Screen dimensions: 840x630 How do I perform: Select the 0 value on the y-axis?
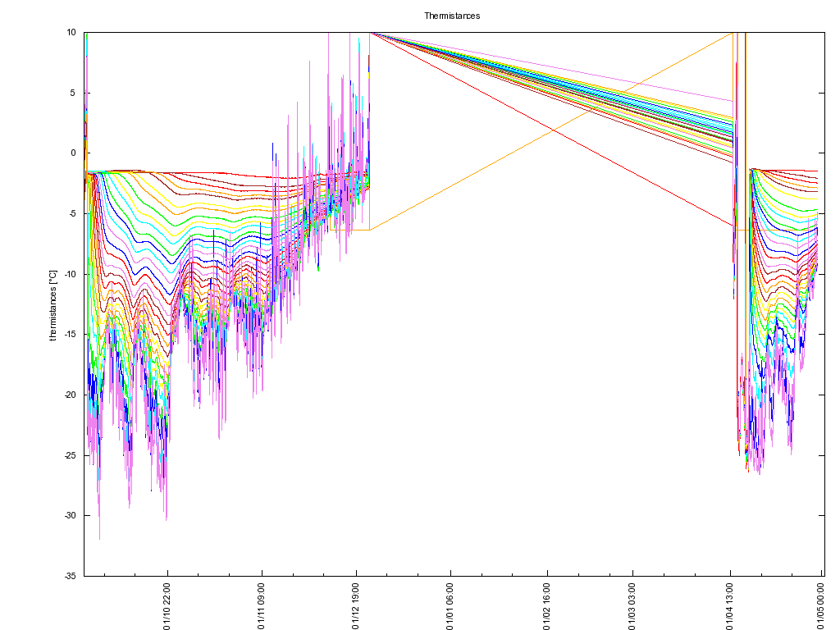pos(73,153)
